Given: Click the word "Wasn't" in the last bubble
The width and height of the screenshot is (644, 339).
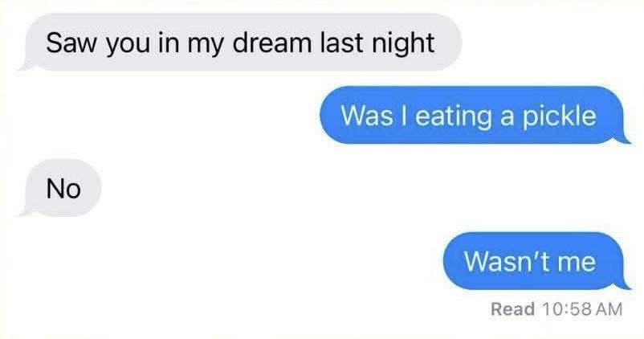Looking at the screenshot, I should (x=507, y=261).
